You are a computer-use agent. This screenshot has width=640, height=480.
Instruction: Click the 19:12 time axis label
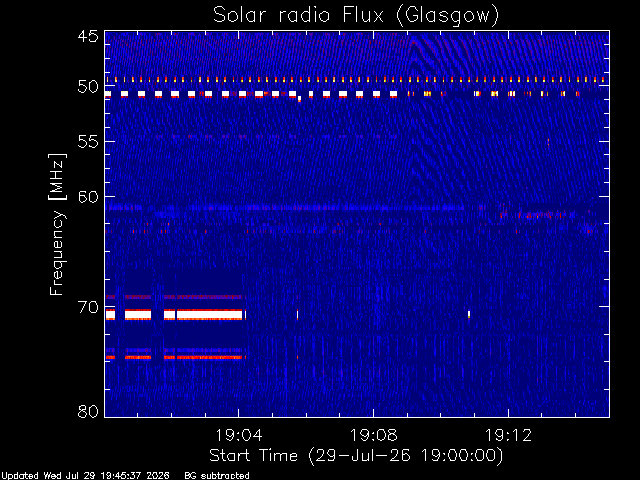point(508,436)
